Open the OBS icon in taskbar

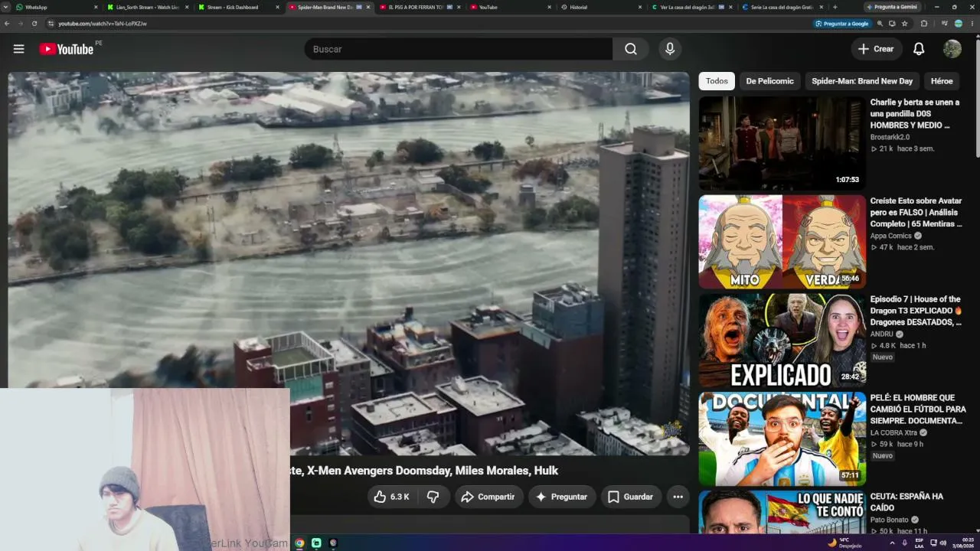tap(333, 543)
